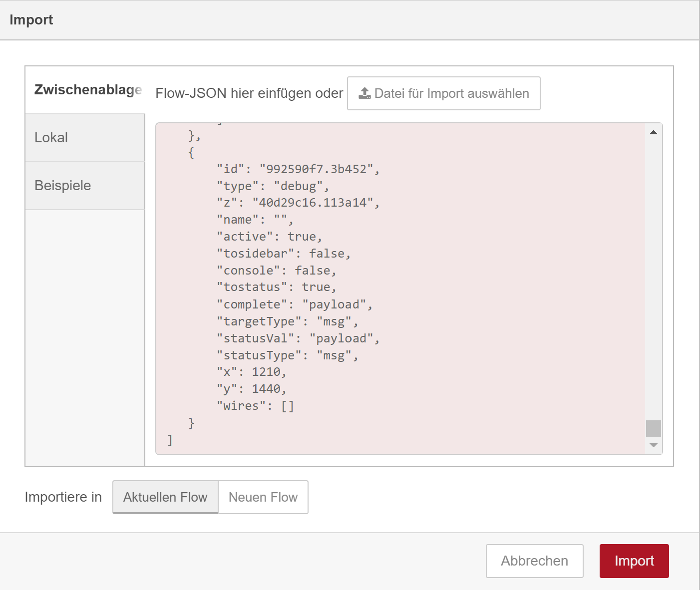Image resolution: width=700 pixels, height=590 pixels.
Task: Click the scrollbar up arrow in JSON editor
Action: (654, 132)
